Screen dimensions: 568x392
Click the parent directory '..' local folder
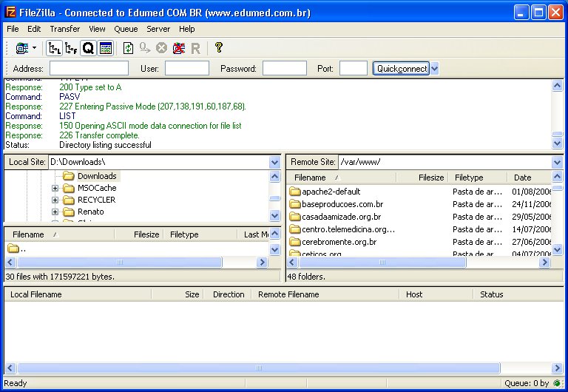[x=17, y=249]
